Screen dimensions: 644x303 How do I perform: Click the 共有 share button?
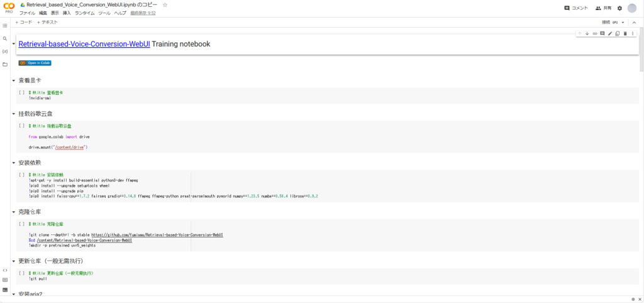[x=603, y=8]
